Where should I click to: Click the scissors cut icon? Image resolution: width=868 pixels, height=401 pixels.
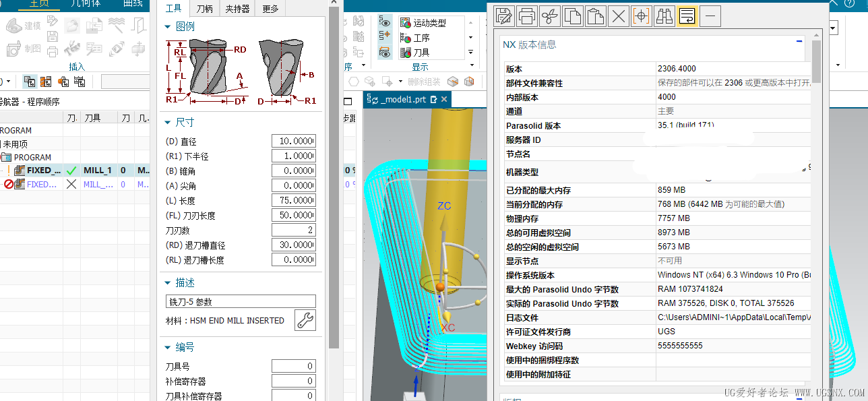click(550, 16)
